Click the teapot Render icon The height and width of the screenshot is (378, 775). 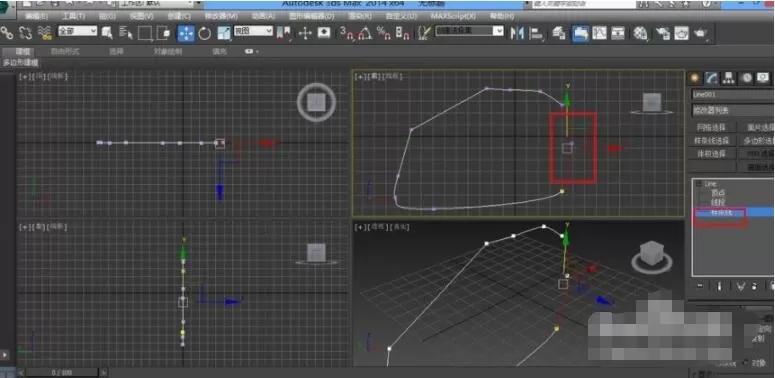pyautogui.click(x=700, y=33)
